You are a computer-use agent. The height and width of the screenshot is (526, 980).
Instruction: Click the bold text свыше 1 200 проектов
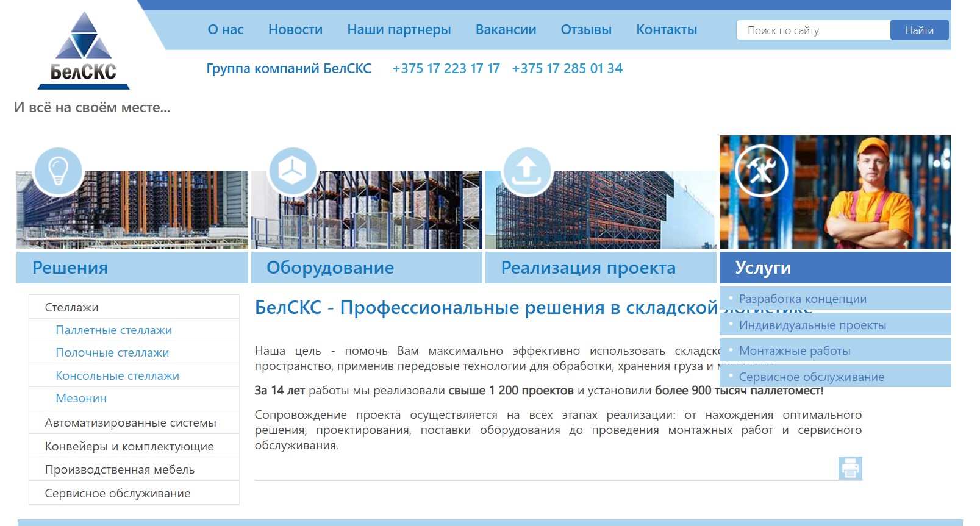pos(511,390)
